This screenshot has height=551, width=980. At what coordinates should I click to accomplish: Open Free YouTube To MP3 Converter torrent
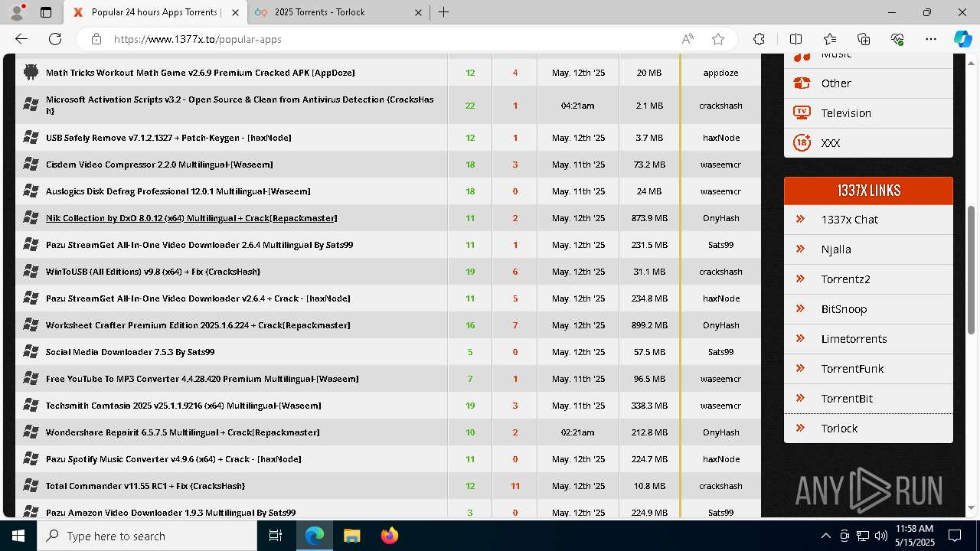(202, 379)
